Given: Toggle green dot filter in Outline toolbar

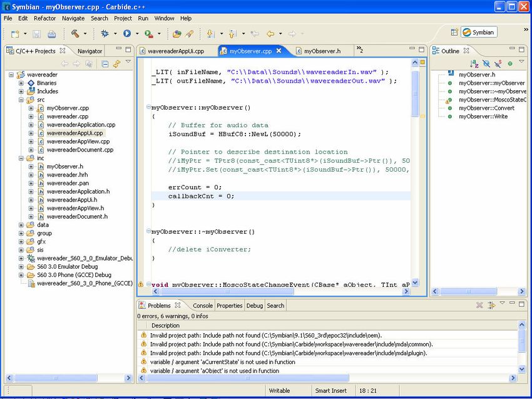Looking at the screenshot, I should [x=510, y=63].
